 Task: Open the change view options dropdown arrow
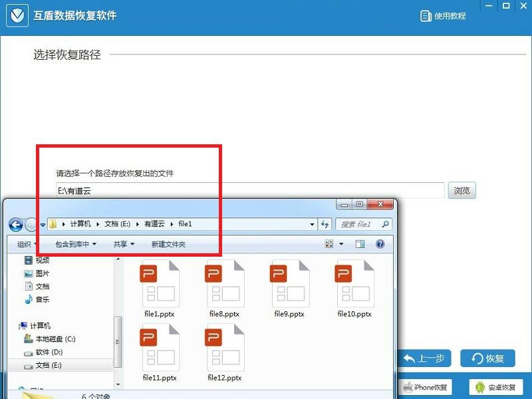342,244
